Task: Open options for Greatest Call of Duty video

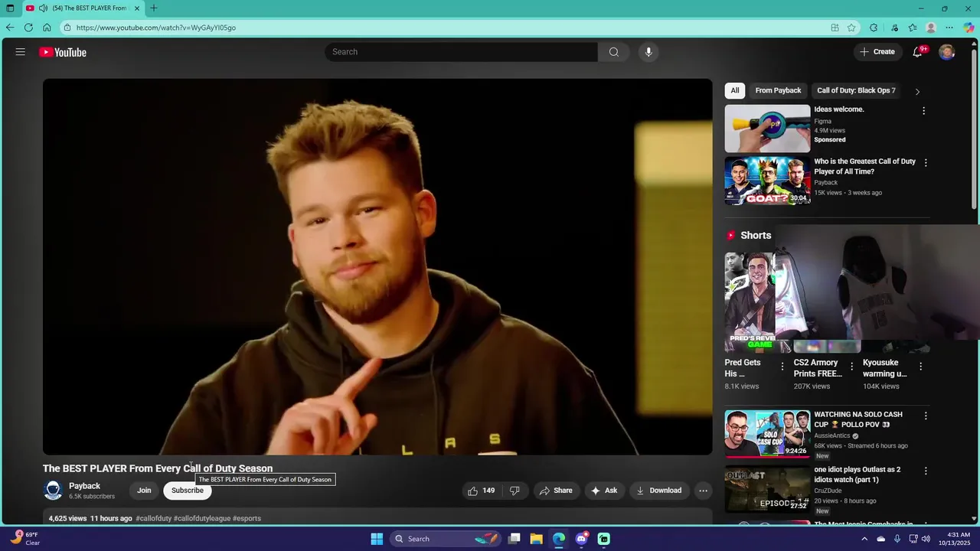Action: tap(926, 163)
